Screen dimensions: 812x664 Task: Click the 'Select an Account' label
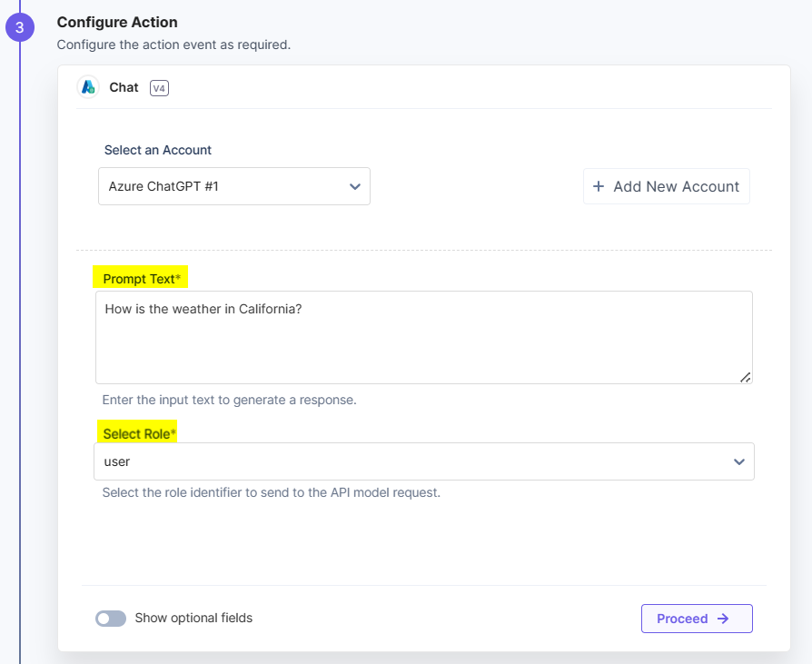tap(158, 150)
